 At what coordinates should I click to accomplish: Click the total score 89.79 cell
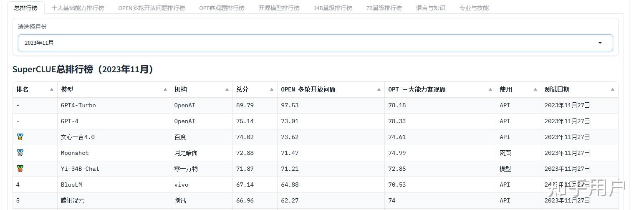click(255, 105)
